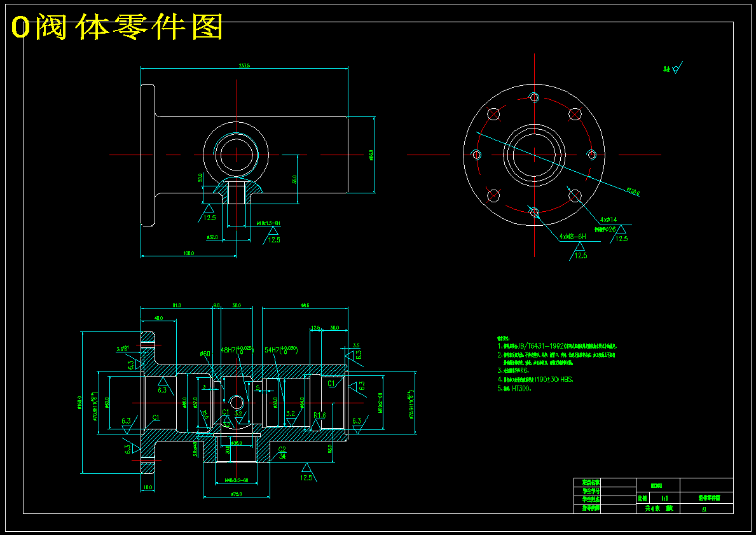Select the "12.5" dimension beside "30.0"
Viewport: 756px width, 535px height.
(x=315, y=328)
